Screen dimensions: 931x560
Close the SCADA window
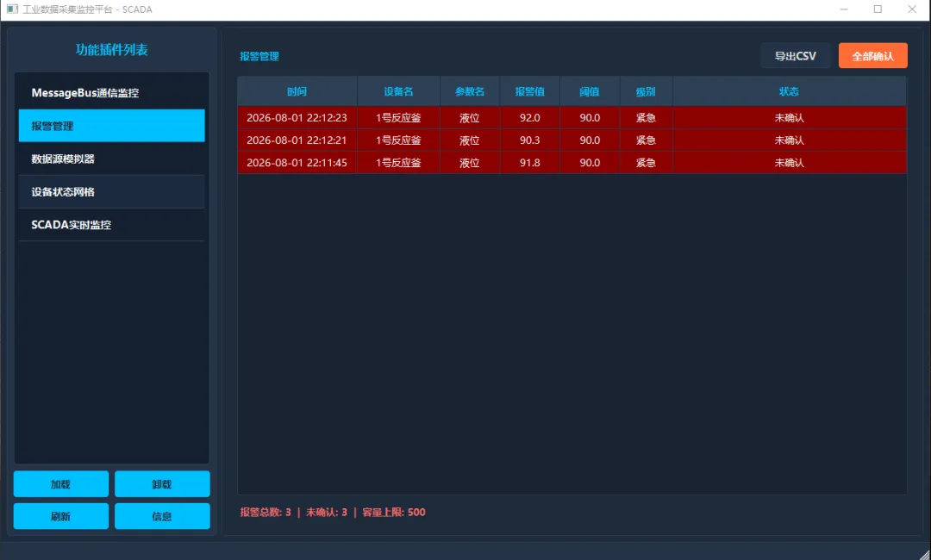[912, 9]
